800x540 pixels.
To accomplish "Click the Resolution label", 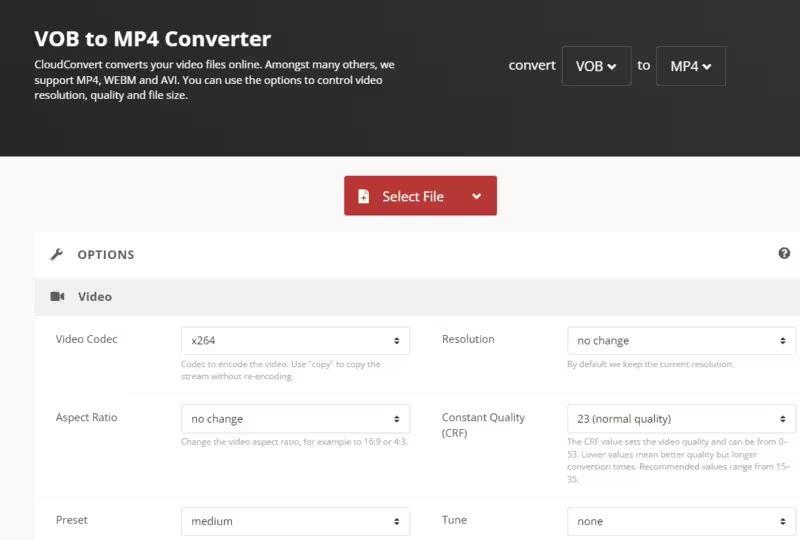I will coord(468,339).
